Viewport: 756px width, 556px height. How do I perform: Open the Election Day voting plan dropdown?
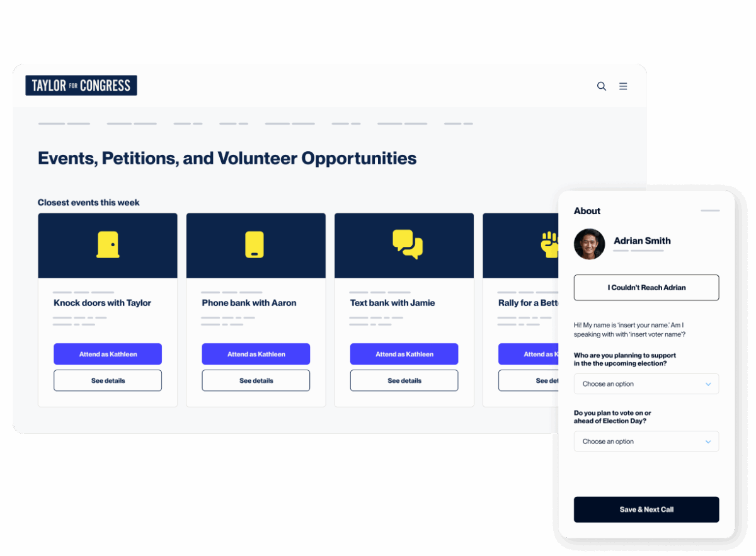pos(646,441)
